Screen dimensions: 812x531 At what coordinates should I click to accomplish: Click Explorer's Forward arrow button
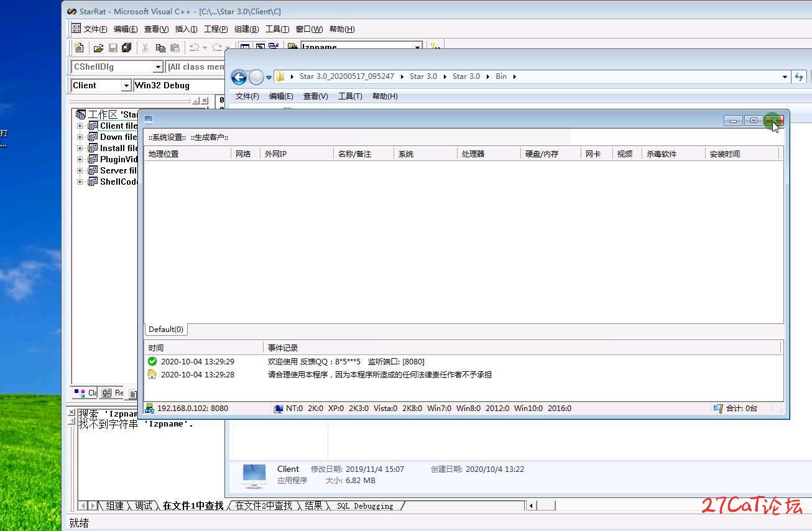(256, 77)
